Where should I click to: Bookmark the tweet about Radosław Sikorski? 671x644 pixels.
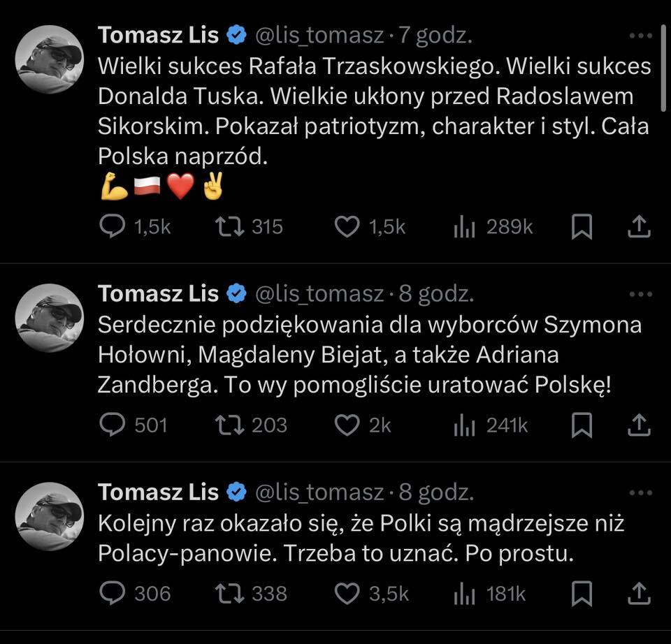(582, 227)
